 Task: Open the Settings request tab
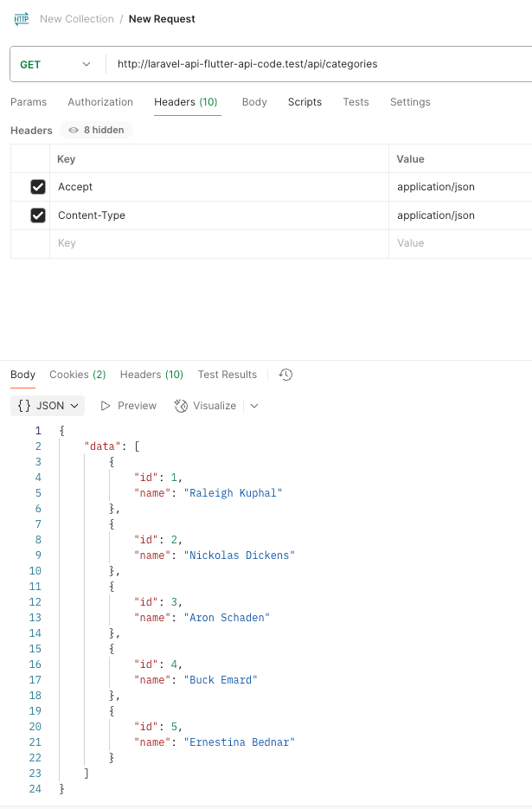point(410,102)
